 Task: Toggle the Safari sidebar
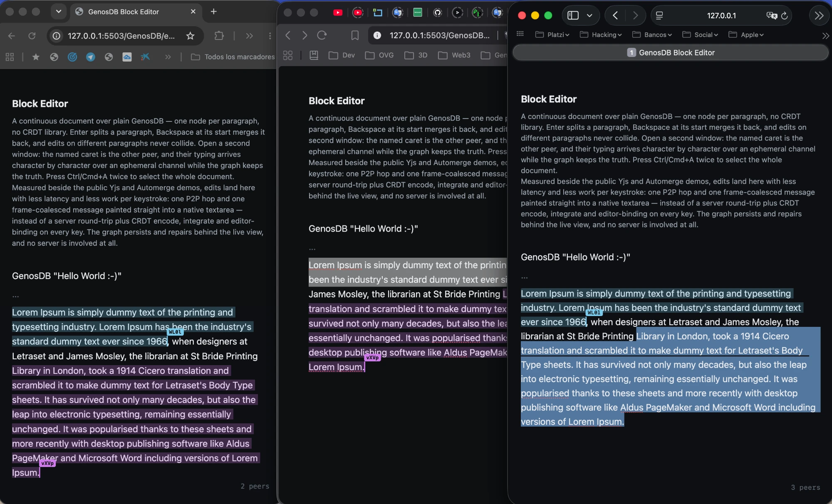tap(573, 15)
